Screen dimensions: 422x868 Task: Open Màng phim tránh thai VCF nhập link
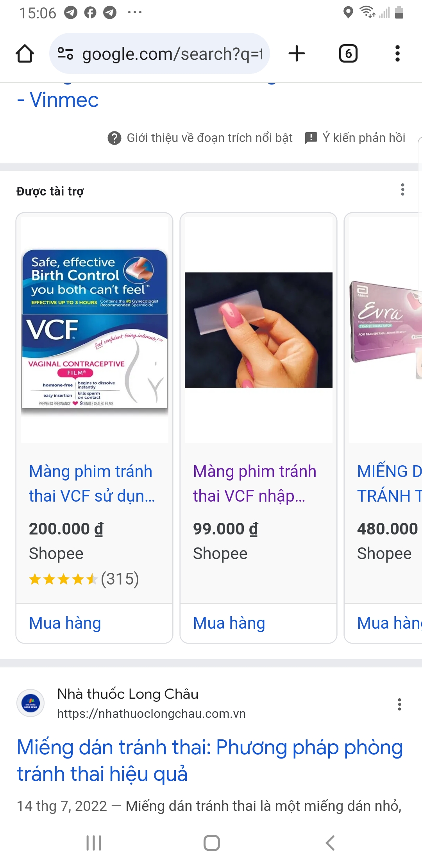[254, 484]
